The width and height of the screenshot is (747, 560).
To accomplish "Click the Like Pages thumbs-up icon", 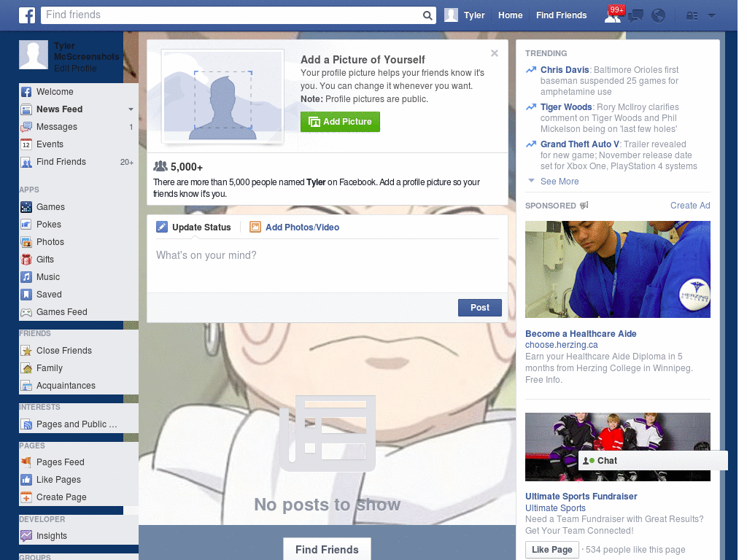I will coord(26,480).
